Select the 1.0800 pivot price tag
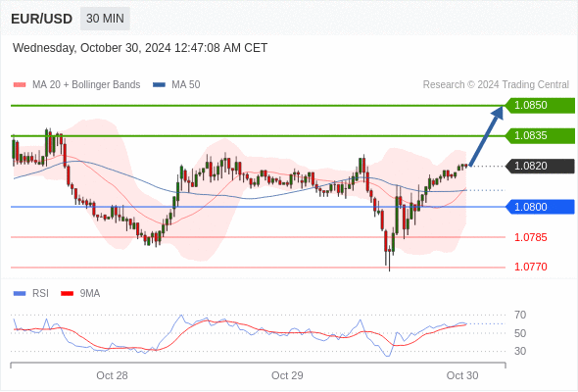 click(540, 207)
